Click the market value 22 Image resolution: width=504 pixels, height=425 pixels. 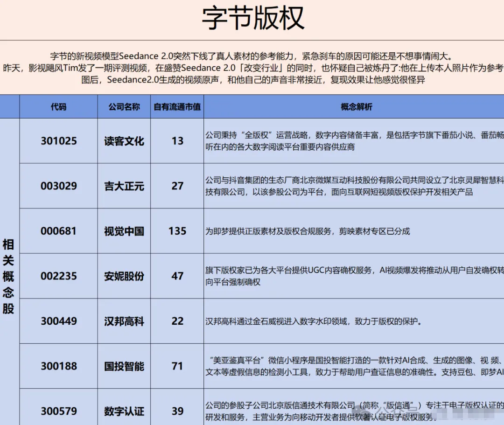coord(177,321)
